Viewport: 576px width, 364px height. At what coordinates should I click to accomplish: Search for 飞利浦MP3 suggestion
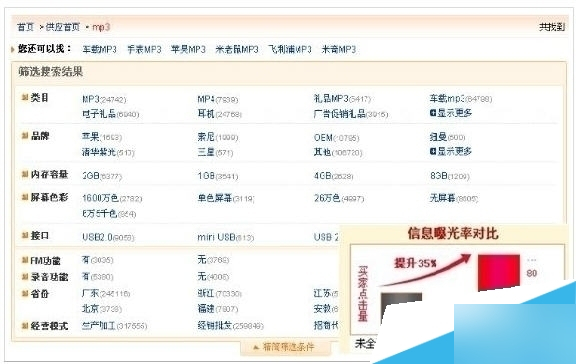(x=290, y=50)
